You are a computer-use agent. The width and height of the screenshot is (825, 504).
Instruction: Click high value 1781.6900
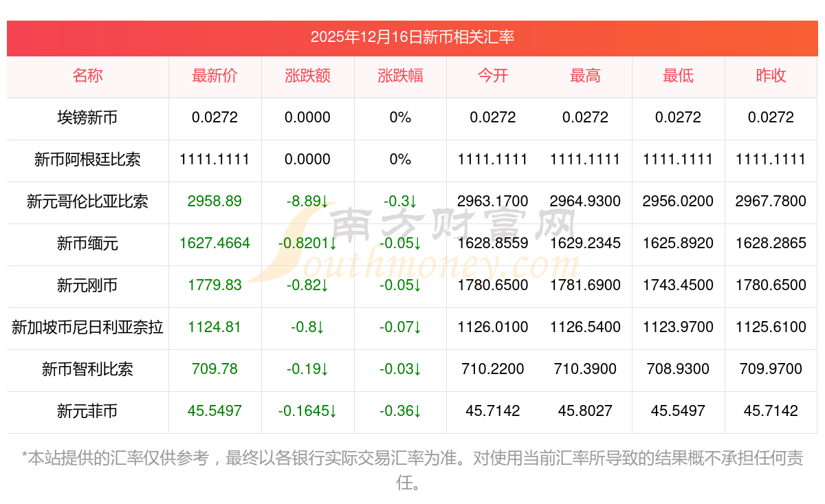585,285
